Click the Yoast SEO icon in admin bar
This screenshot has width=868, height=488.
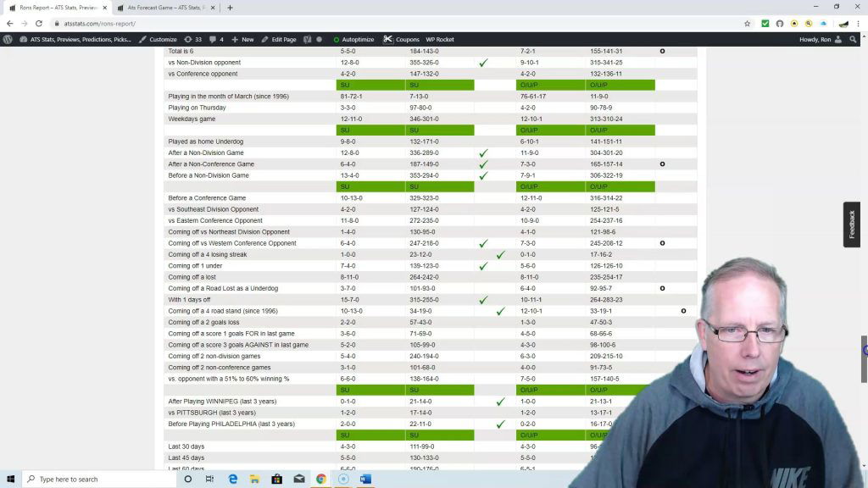pos(307,39)
